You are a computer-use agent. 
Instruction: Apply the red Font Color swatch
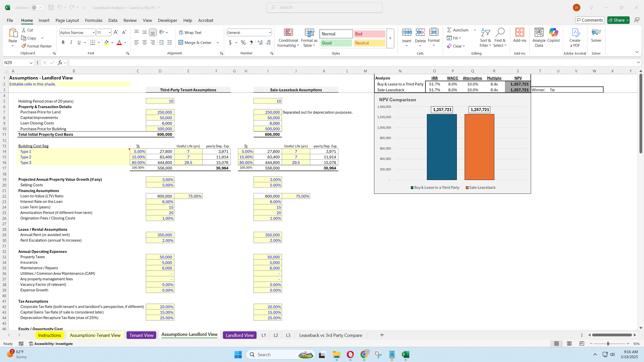119,42
